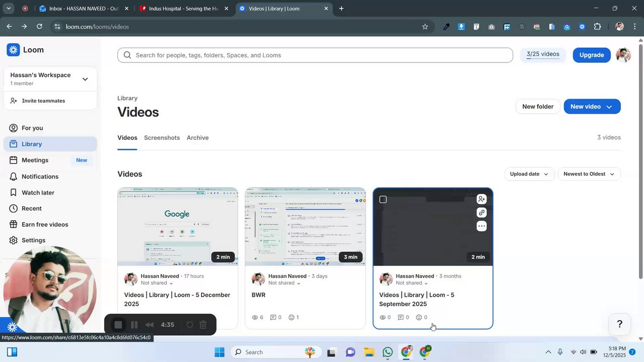Expand Not shared dropdown on December 2025 video
The image size is (644, 362).
[157, 283]
